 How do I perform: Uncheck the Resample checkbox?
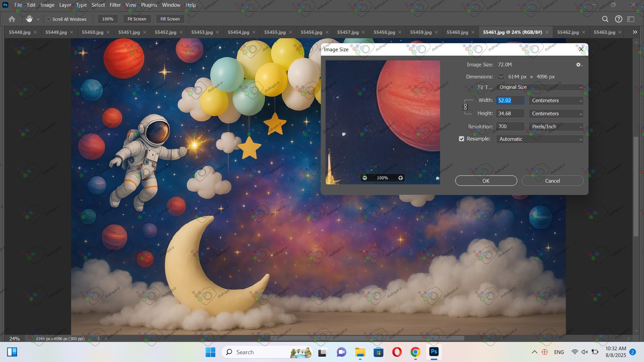click(462, 139)
